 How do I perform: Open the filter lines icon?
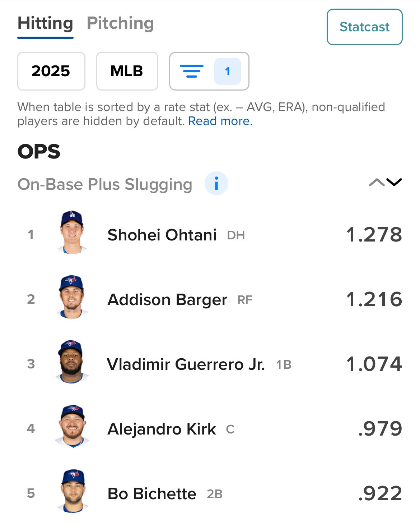pos(191,71)
